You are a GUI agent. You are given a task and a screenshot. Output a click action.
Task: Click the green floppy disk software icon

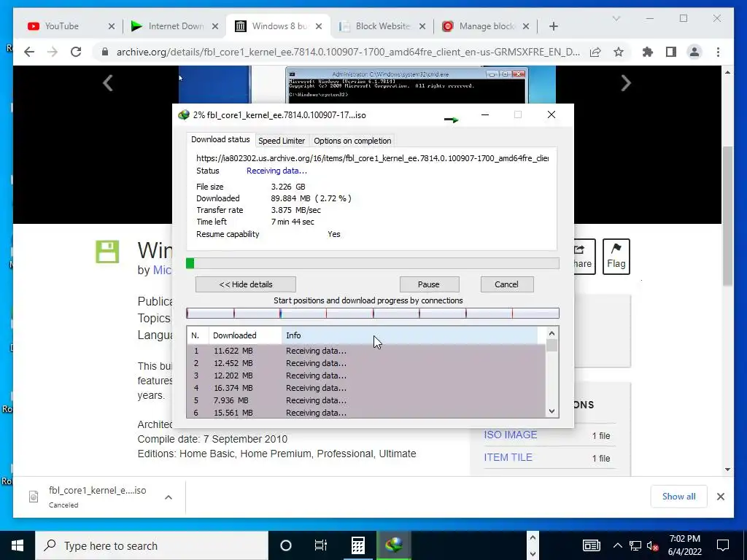click(107, 252)
